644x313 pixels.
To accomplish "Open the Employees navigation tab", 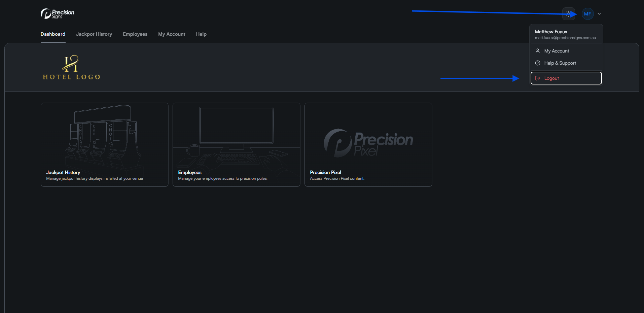I will 135,34.
